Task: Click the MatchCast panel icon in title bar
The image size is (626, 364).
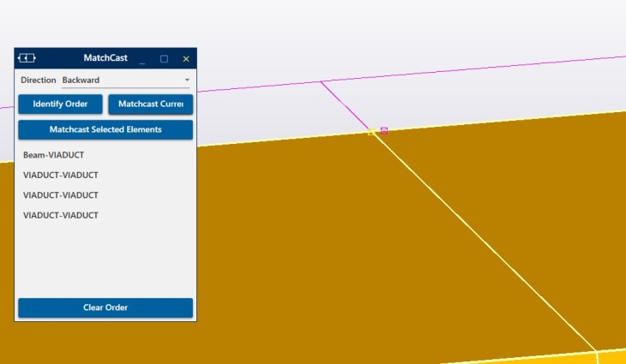Action: [x=27, y=58]
